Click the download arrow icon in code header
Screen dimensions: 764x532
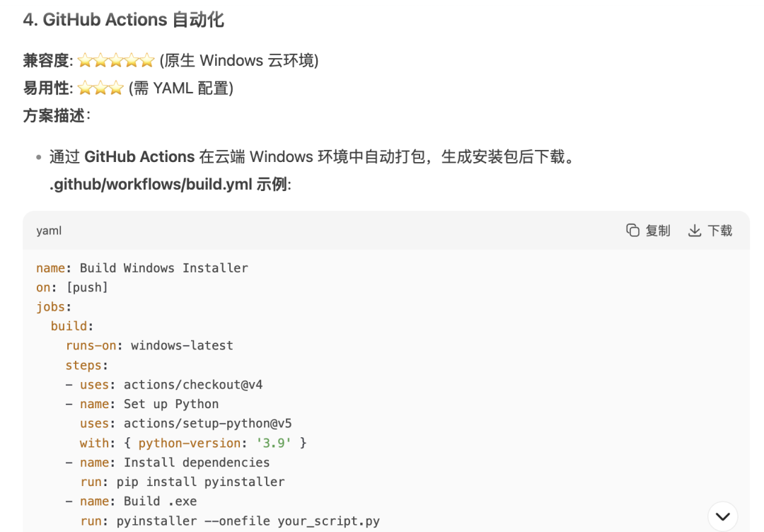click(695, 231)
